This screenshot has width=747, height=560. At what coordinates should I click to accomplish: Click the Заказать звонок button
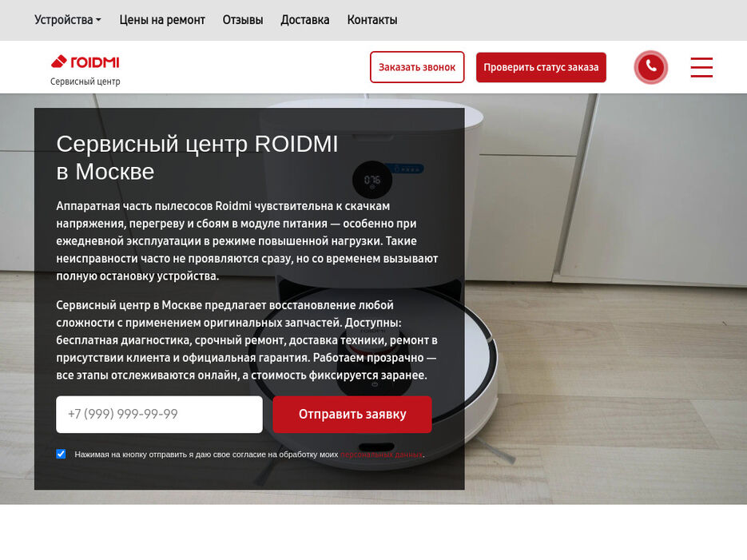click(417, 67)
